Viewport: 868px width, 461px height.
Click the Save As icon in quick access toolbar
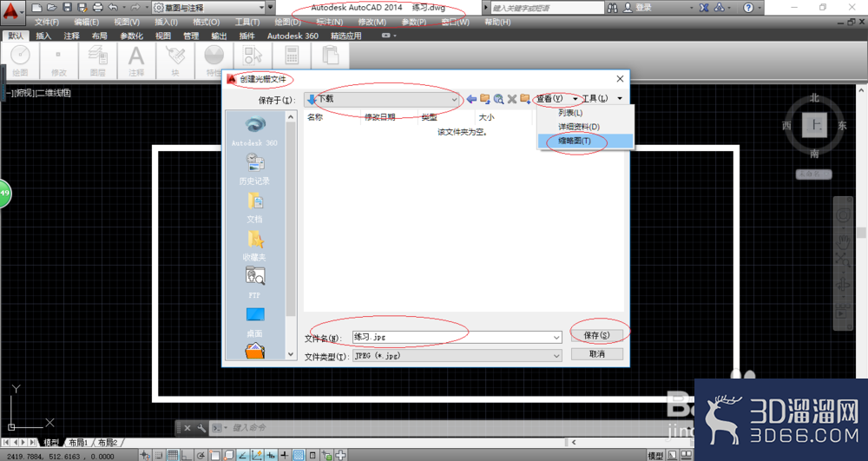82,8
